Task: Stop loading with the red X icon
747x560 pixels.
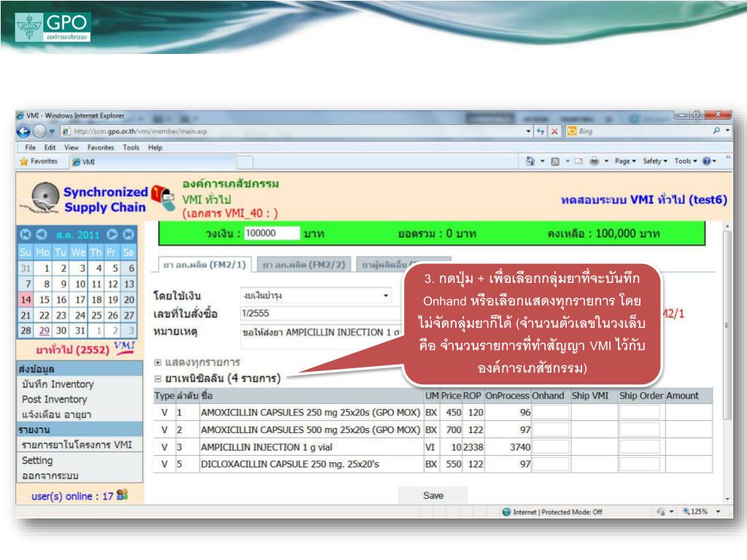Action: click(x=554, y=131)
